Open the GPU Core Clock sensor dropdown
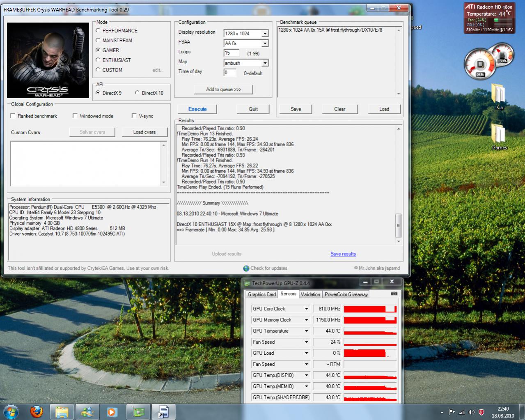This screenshot has width=525, height=420. click(306, 309)
